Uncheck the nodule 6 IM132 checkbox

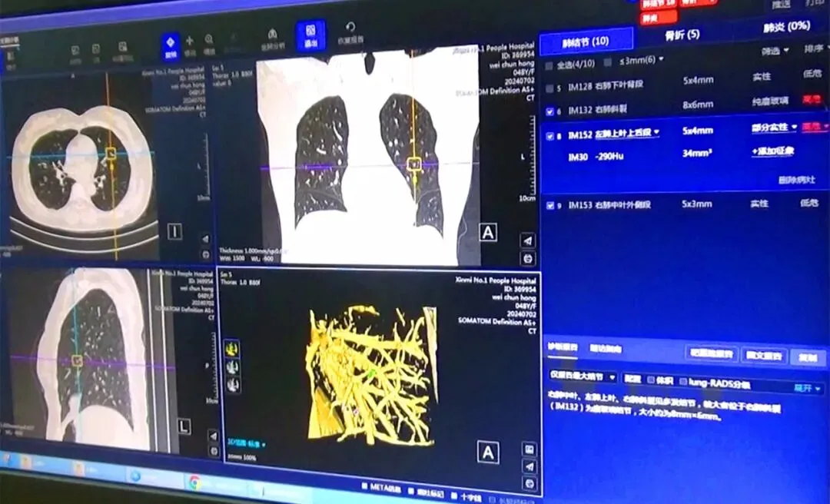point(549,111)
